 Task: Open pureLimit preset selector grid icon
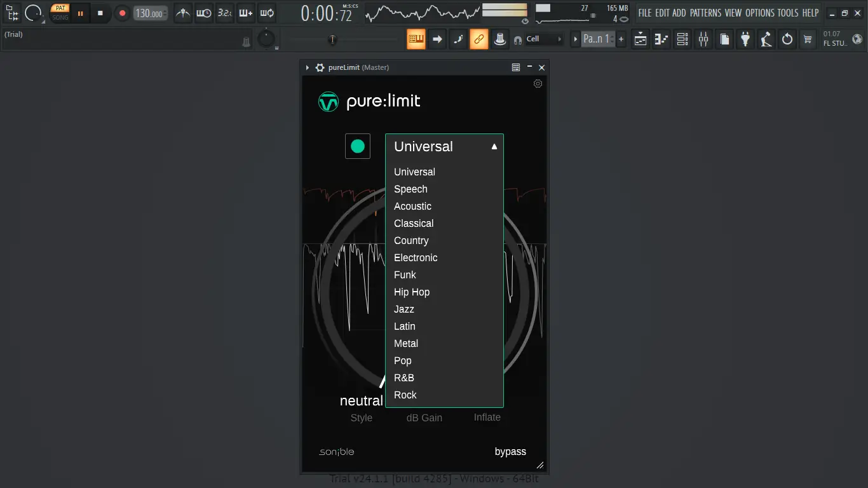(516, 67)
